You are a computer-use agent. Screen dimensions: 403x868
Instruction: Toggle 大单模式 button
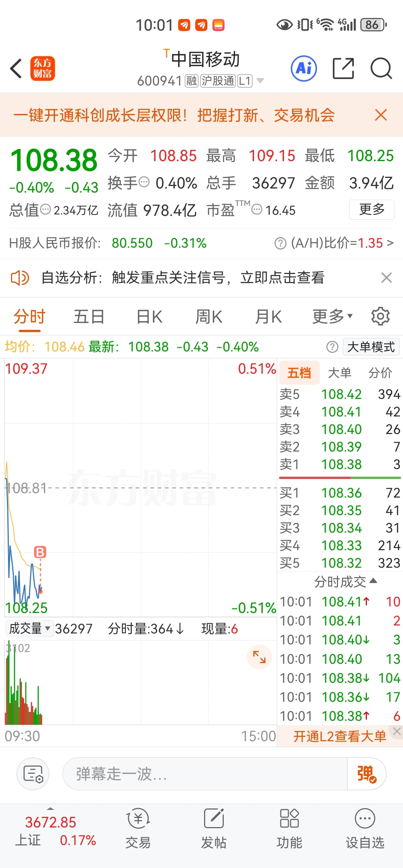371,347
